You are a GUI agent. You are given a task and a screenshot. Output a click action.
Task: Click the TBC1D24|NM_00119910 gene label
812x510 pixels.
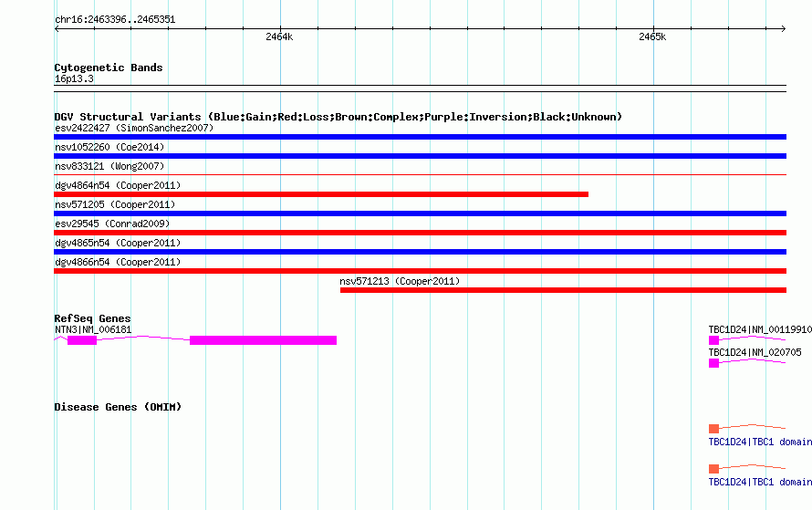pyautogui.click(x=760, y=330)
